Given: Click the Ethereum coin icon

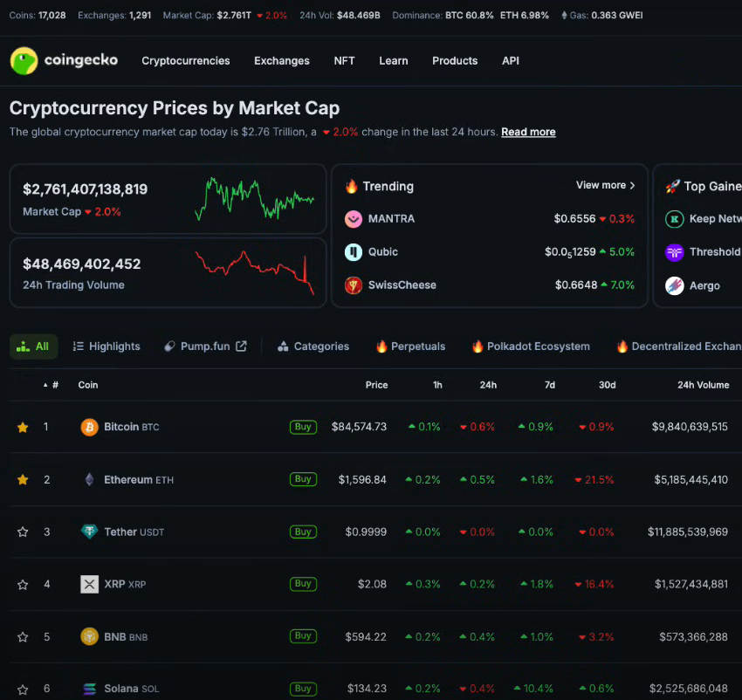Looking at the screenshot, I should [89, 479].
